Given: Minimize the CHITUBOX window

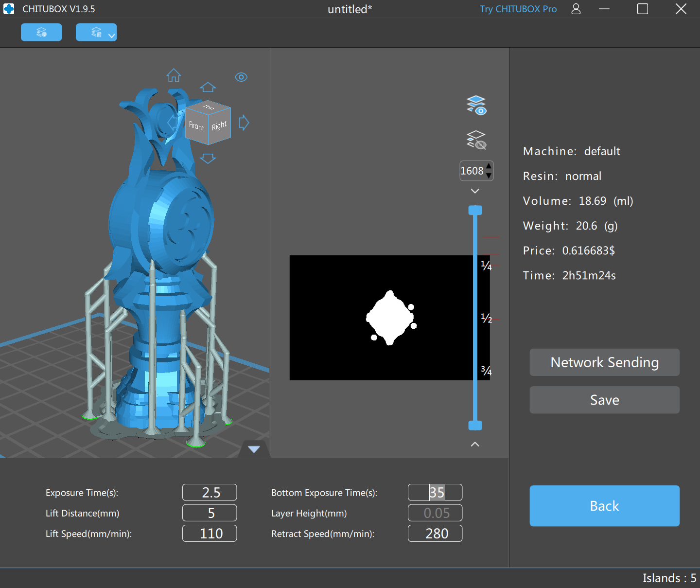Looking at the screenshot, I should 604,9.
